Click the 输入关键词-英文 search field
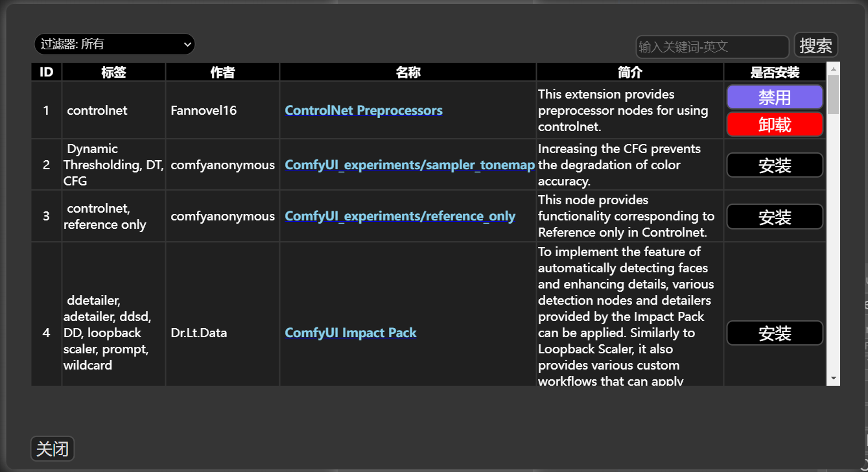 [712, 46]
